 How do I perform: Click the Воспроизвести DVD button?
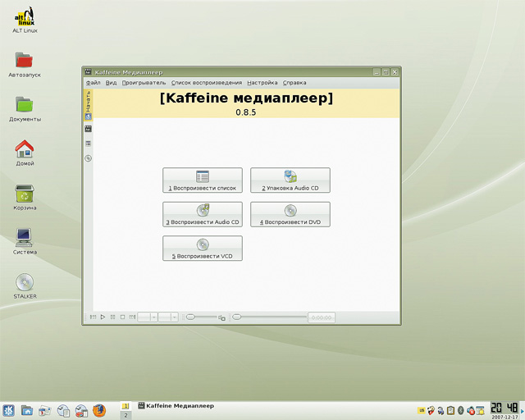click(x=290, y=214)
